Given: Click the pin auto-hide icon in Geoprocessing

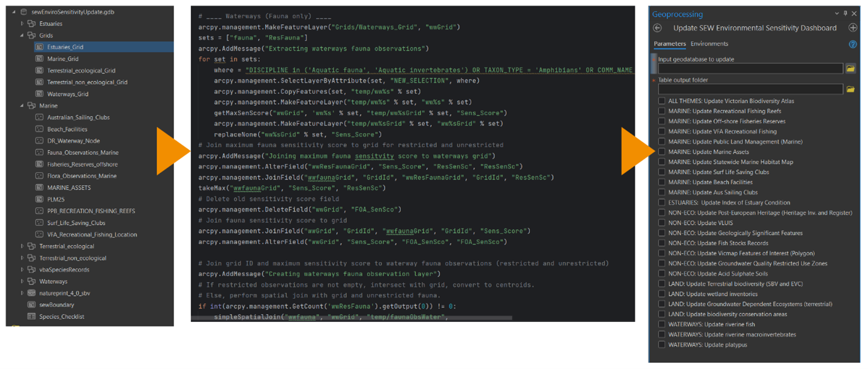Looking at the screenshot, I should pos(845,13).
